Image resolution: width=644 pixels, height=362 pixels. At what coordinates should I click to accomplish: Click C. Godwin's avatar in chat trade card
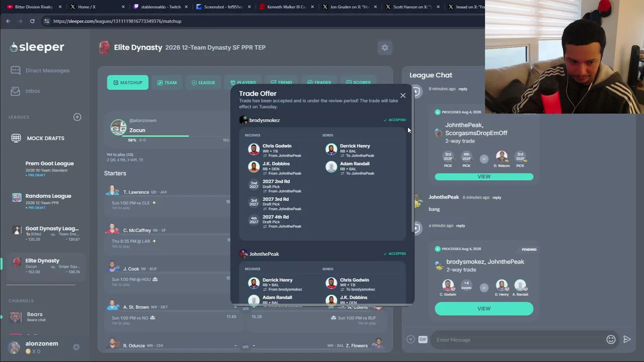coord(448,286)
